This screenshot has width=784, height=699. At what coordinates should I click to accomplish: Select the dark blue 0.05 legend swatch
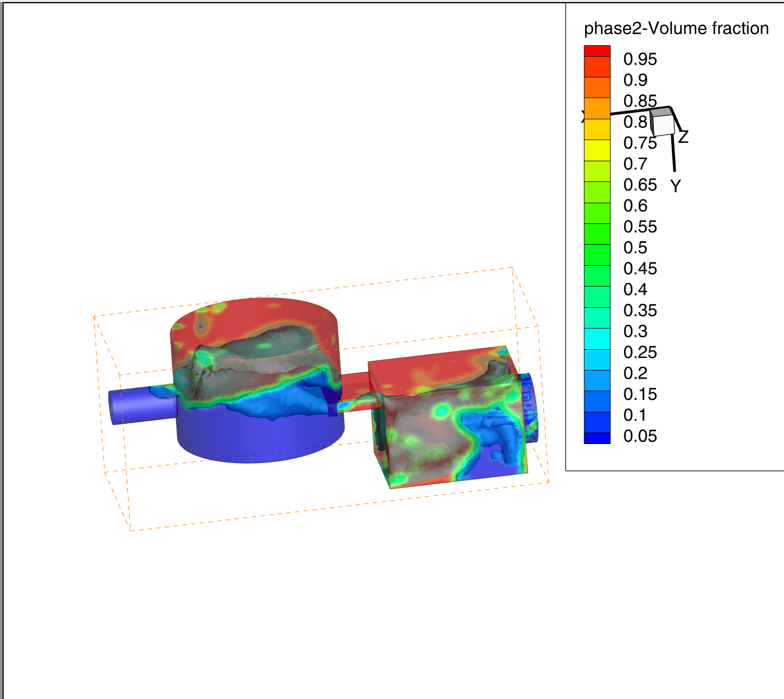597,438
